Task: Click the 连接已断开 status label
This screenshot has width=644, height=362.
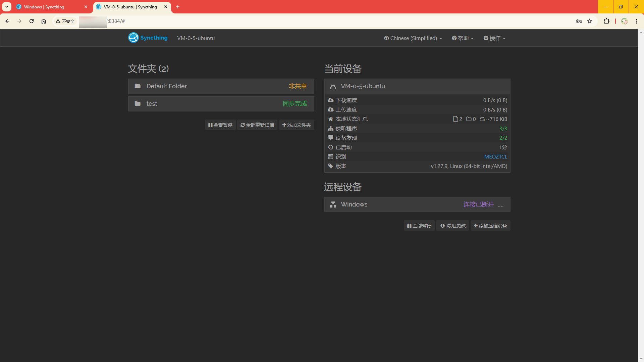Action: (x=479, y=205)
